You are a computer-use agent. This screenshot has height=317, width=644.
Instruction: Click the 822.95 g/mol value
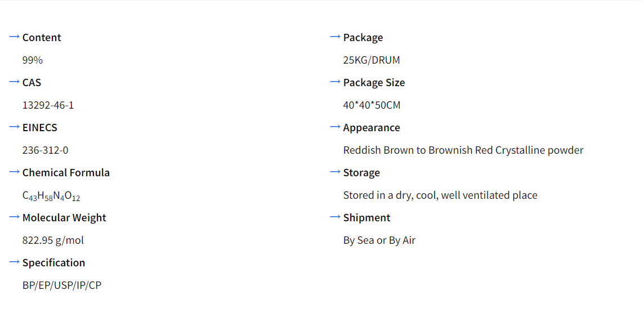tap(53, 240)
